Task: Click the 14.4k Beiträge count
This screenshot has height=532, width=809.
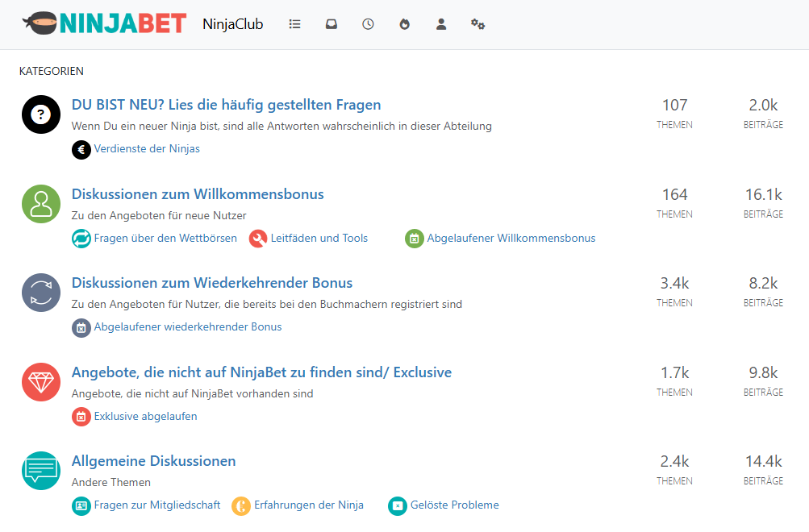Action: (763, 461)
